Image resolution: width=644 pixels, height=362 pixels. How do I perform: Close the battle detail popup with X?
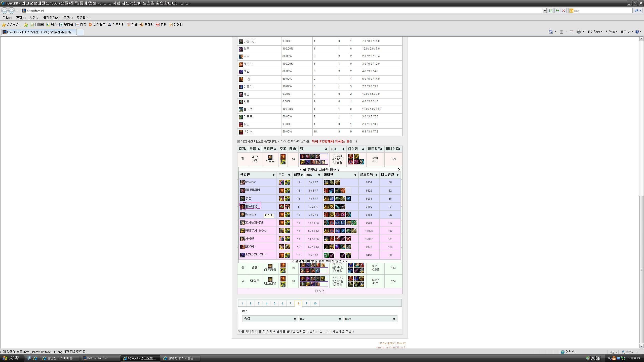coord(399,169)
